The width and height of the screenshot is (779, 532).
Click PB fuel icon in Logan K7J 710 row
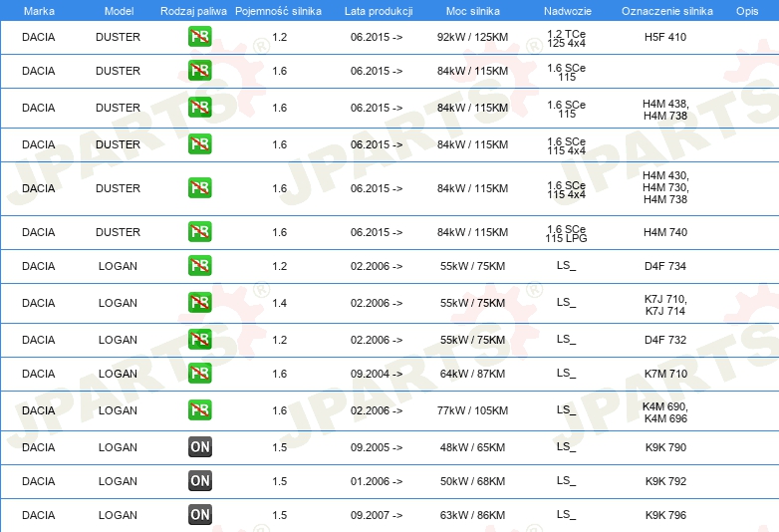pyautogui.click(x=199, y=302)
